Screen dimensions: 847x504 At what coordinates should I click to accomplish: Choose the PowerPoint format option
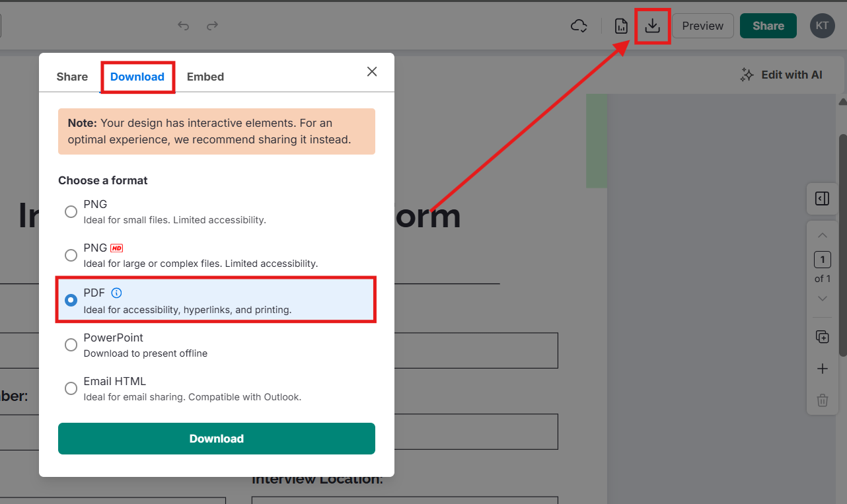(x=71, y=345)
